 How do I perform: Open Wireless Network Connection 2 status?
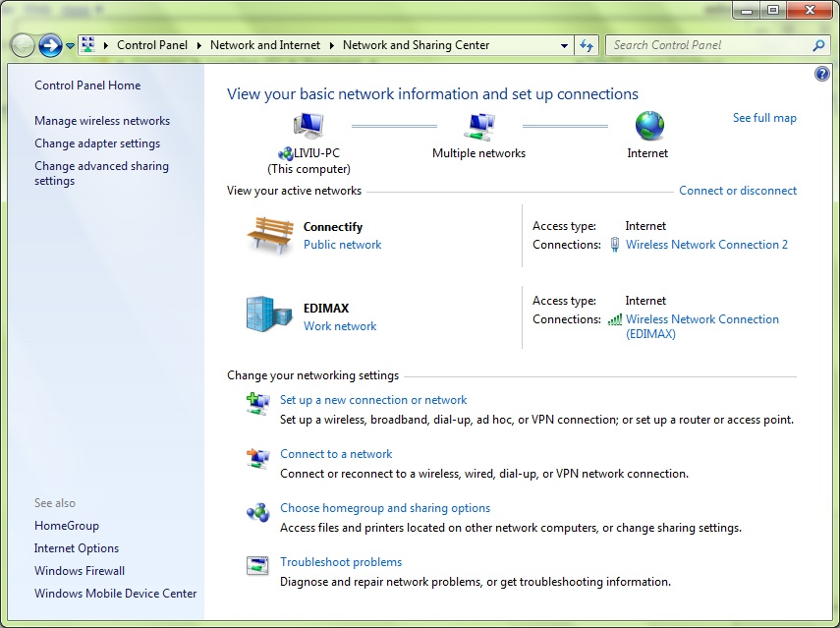(x=706, y=245)
